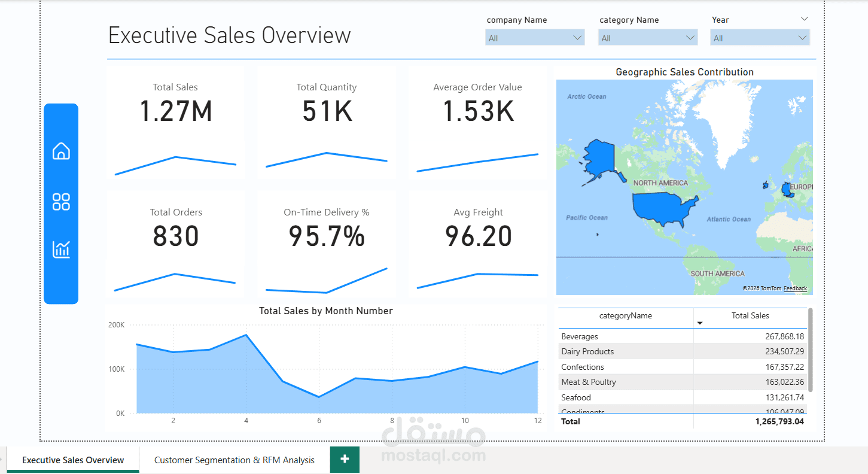
Task: Open the four-squares dashboard icon in sidebar
Action: point(61,202)
